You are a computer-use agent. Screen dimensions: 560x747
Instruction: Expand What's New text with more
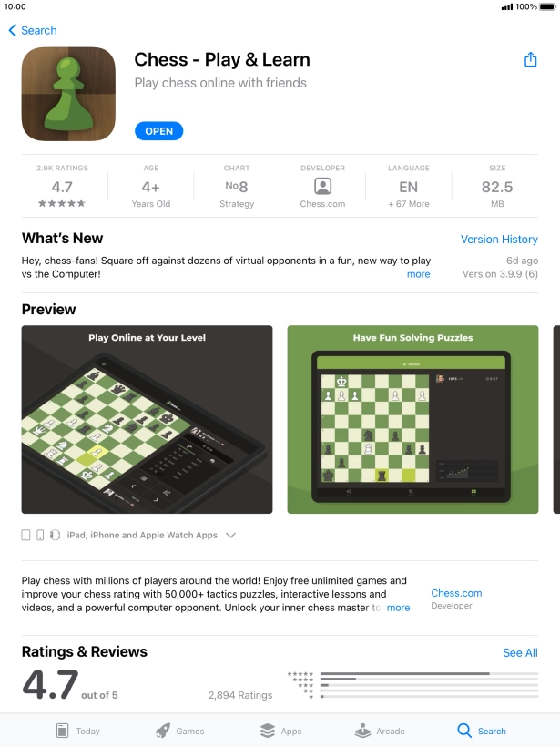(x=418, y=274)
